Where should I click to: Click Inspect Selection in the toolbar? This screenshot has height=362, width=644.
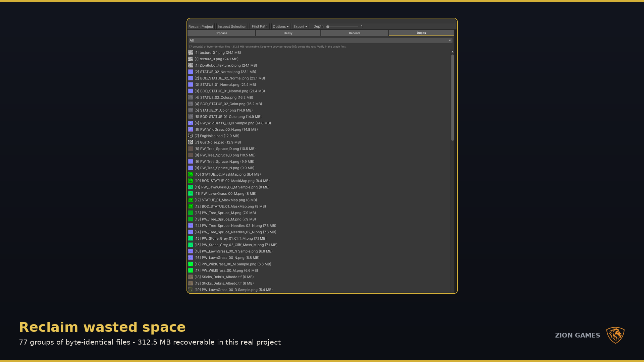coord(232,26)
